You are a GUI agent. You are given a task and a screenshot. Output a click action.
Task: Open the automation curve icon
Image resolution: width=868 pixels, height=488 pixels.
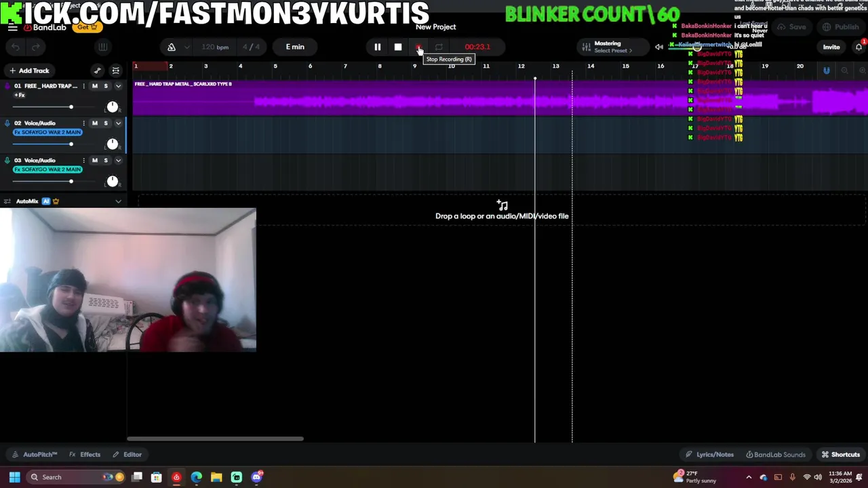[x=98, y=70]
